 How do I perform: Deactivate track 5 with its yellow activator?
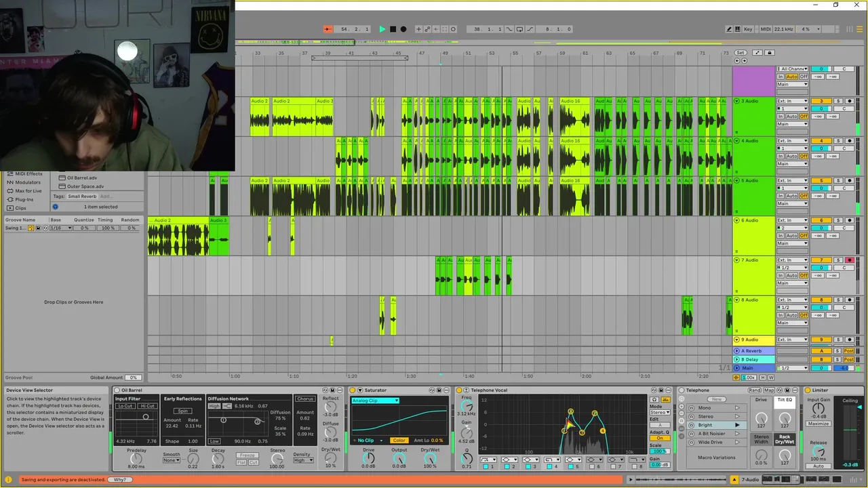pyautogui.click(x=821, y=181)
